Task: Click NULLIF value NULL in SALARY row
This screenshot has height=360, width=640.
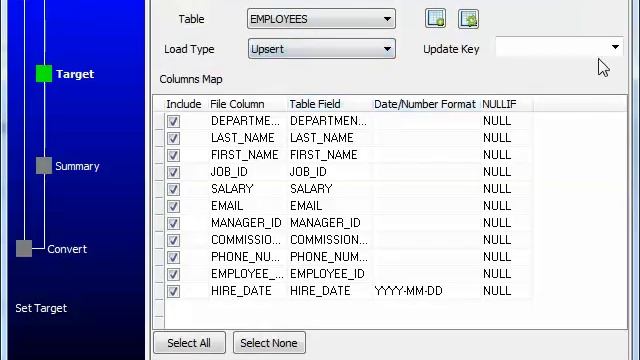Action: pyautogui.click(x=497, y=189)
